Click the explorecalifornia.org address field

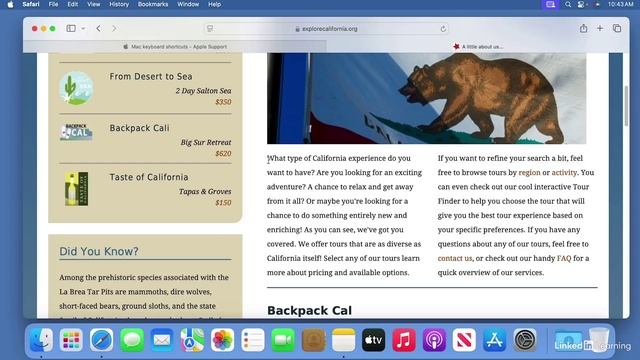[326, 29]
